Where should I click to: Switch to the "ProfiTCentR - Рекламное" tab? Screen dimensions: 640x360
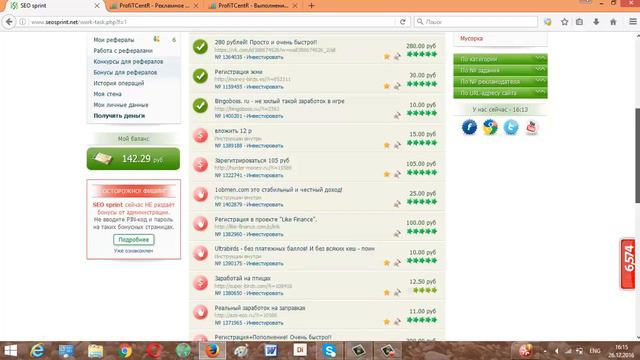pyautogui.click(x=153, y=6)
